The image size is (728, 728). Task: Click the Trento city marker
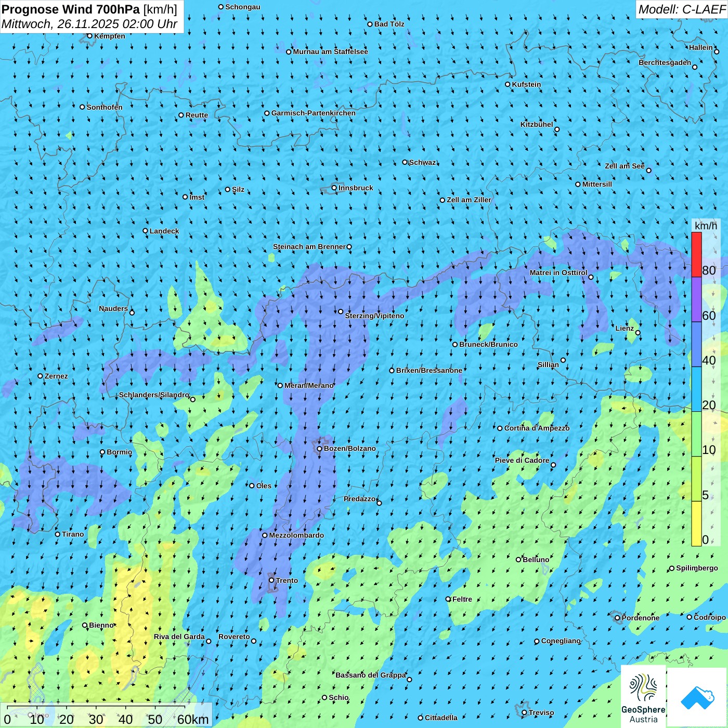pyautogui.click(x=271, y=580)
